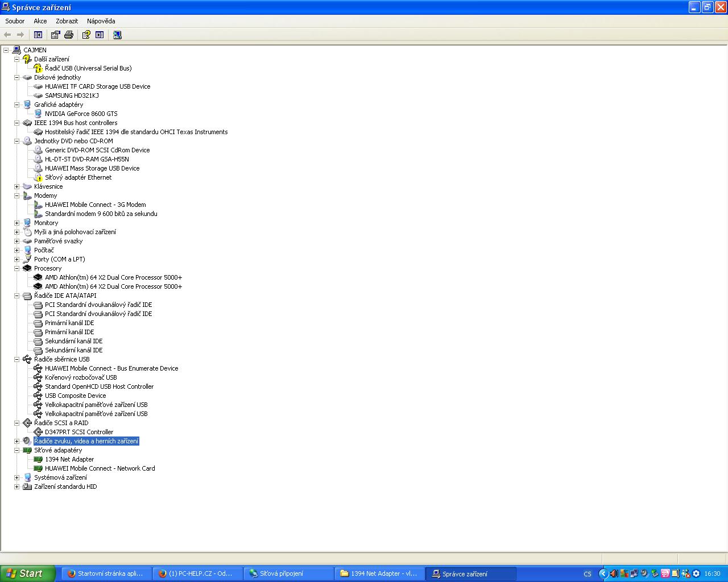728x582 pixels.
Task: Click the pink T-Mobile tray icon
Action: tap(665, 573)
